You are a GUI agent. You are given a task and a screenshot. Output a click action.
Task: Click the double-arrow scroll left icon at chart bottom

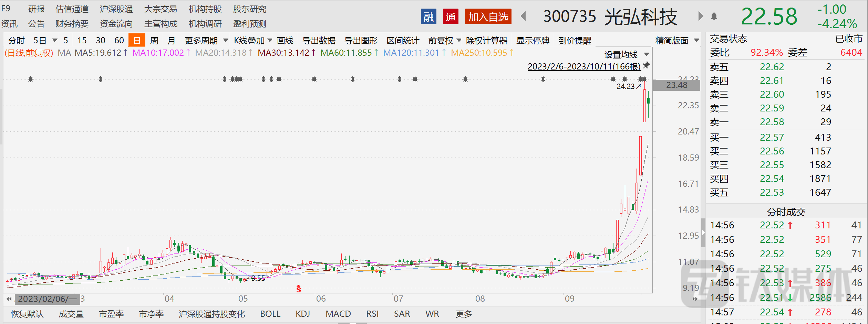(9, 299)
